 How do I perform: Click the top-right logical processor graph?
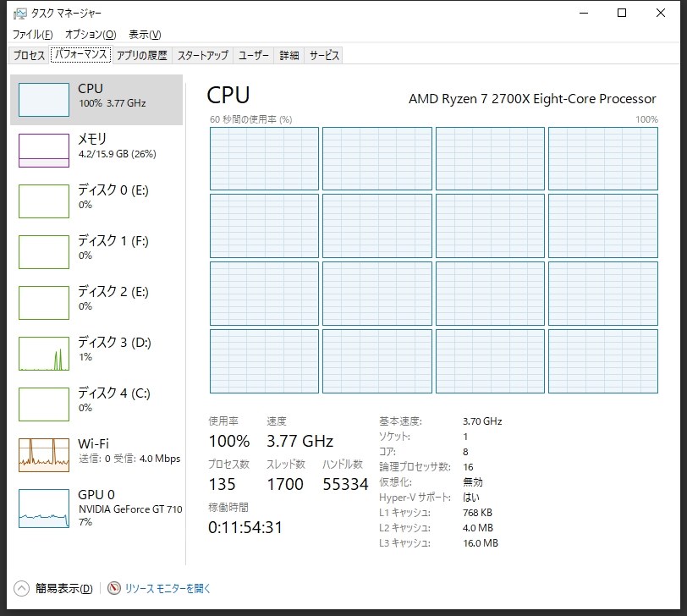click(x=603, y=158)
